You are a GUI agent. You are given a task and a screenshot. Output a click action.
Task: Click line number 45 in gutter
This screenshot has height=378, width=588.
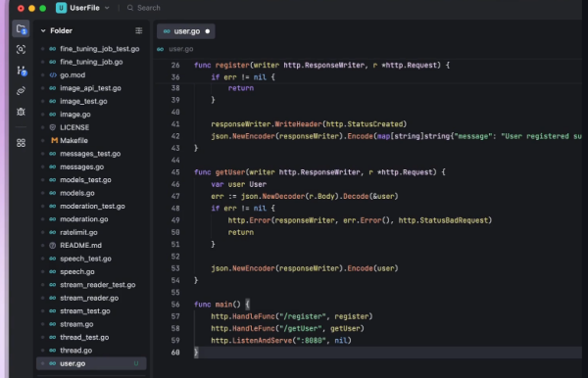[x=175, y=172]
